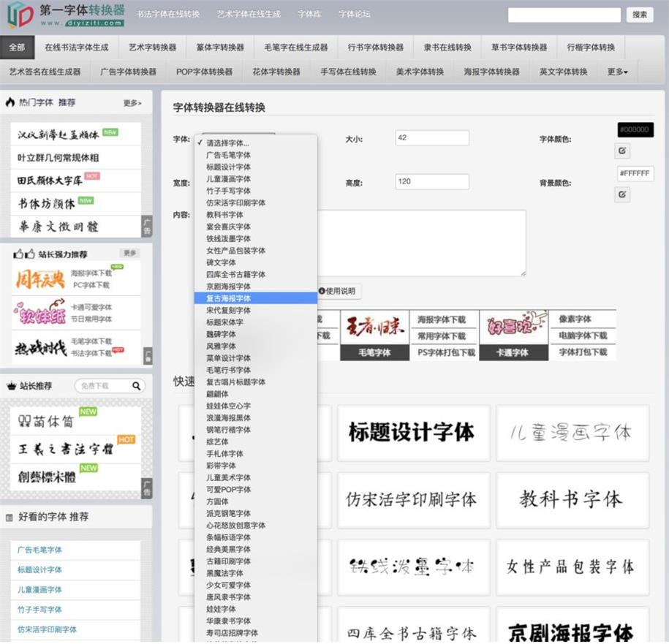The height and width of the screenshot is (644, 669).
Task: Click PS字体打包下载 link
Action: [x=446, y=353]
